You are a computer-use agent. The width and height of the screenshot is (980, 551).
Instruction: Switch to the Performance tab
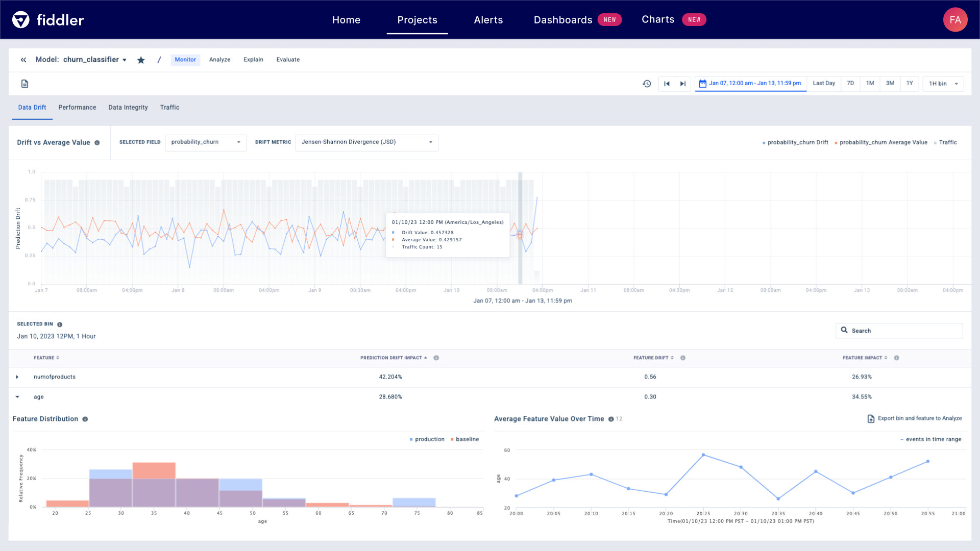pos(77,107)
